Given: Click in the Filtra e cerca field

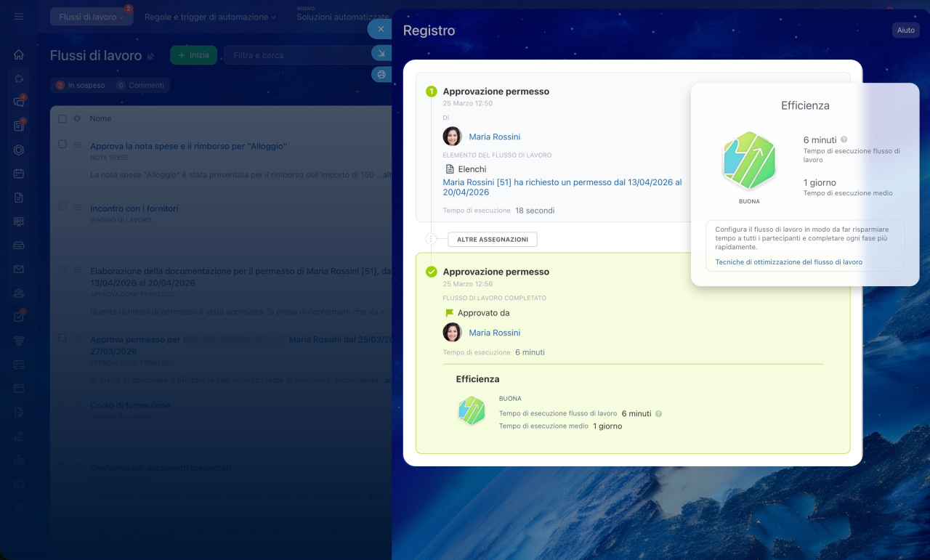Looking at the screenshot, I should [x=298, y=55].
